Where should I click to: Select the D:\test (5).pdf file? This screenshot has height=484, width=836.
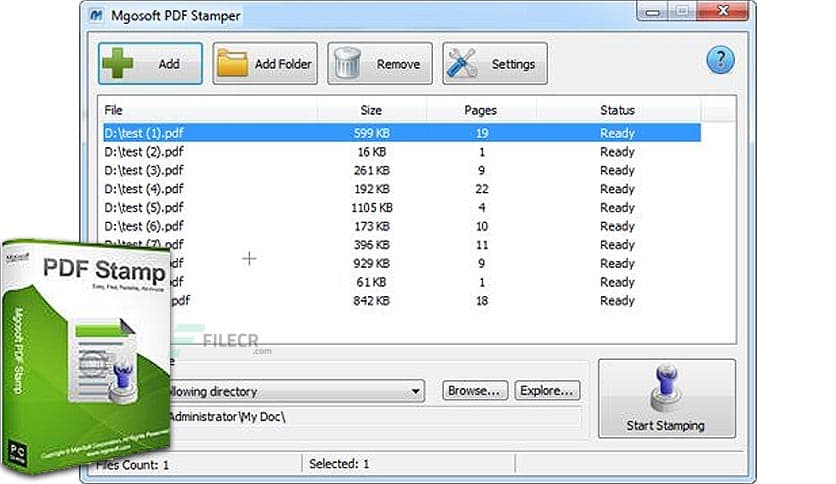tap(144, 208)
